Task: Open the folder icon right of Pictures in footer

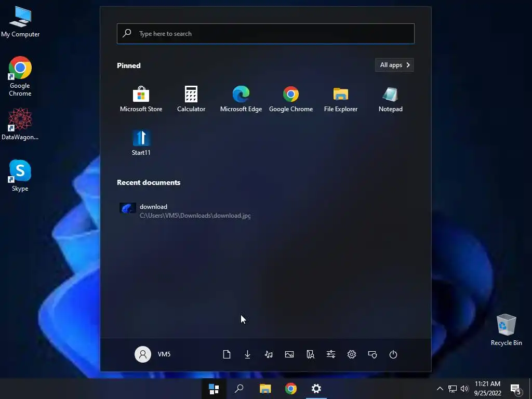Action: (310, 354)
